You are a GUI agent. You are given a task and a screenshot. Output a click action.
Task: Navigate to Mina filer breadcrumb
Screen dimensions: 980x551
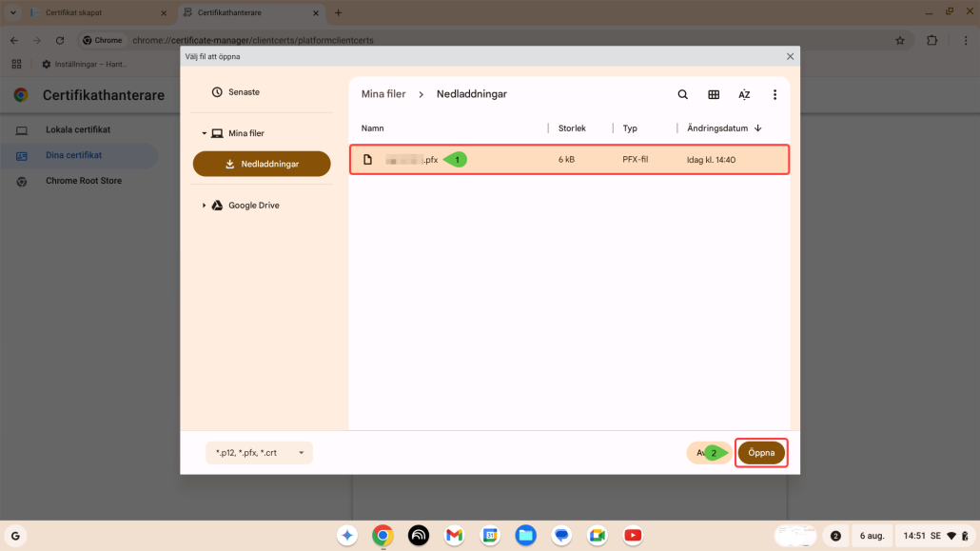383,94
